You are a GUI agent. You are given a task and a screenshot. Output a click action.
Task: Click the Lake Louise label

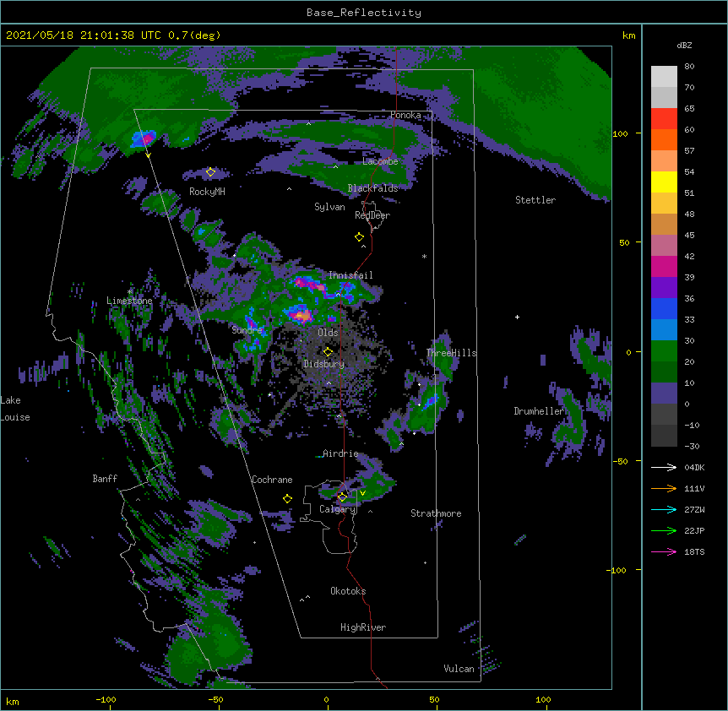click(x=15, y=409)
